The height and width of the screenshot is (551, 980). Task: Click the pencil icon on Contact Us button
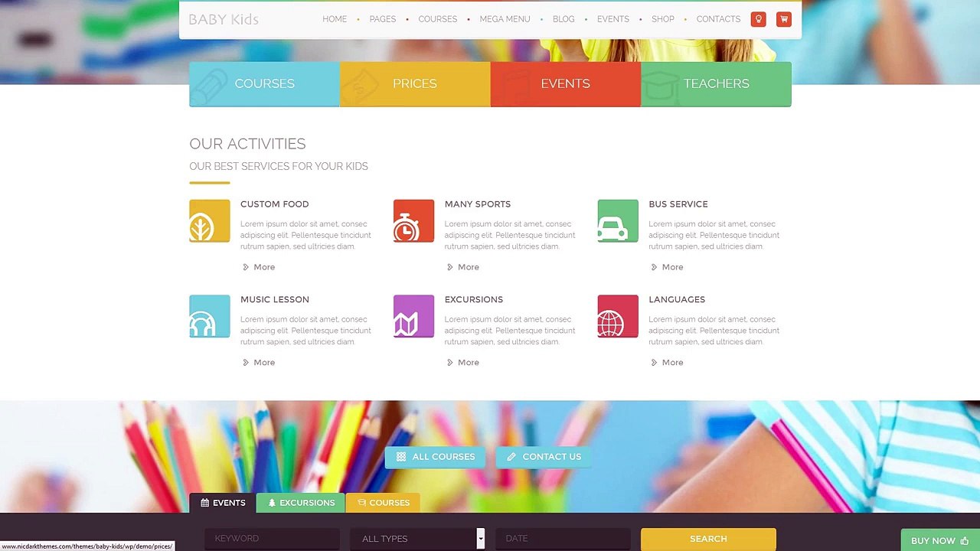511,457
